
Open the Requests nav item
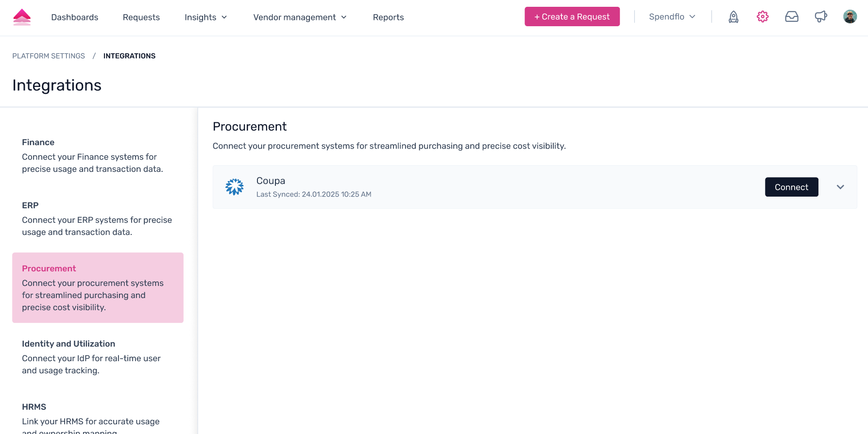pos(141,17)
